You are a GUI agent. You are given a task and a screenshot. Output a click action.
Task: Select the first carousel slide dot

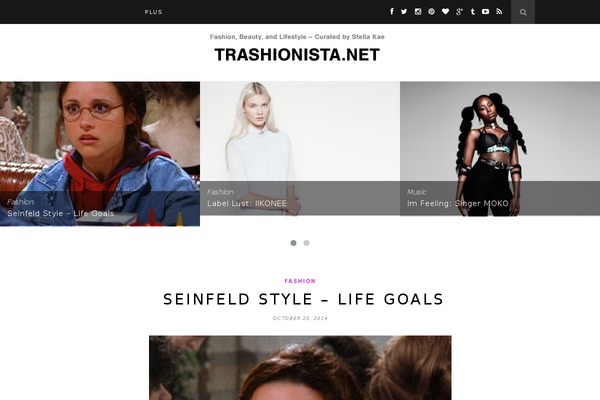click(x=293, y=243)
